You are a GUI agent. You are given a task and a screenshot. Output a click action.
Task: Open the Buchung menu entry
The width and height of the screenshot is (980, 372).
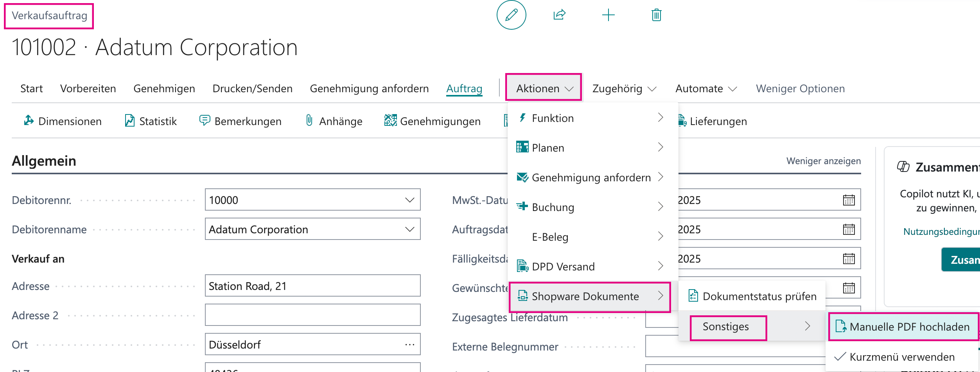point(592,207)
